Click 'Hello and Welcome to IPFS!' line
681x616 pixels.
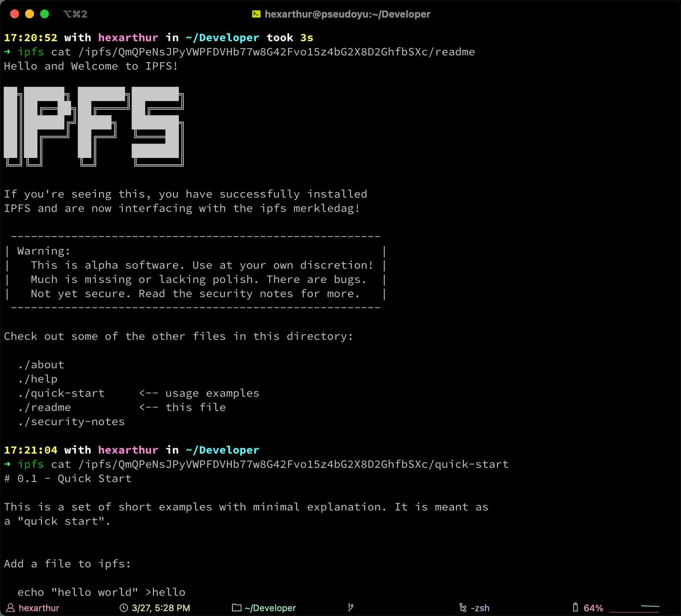click(x=91, y=66)
